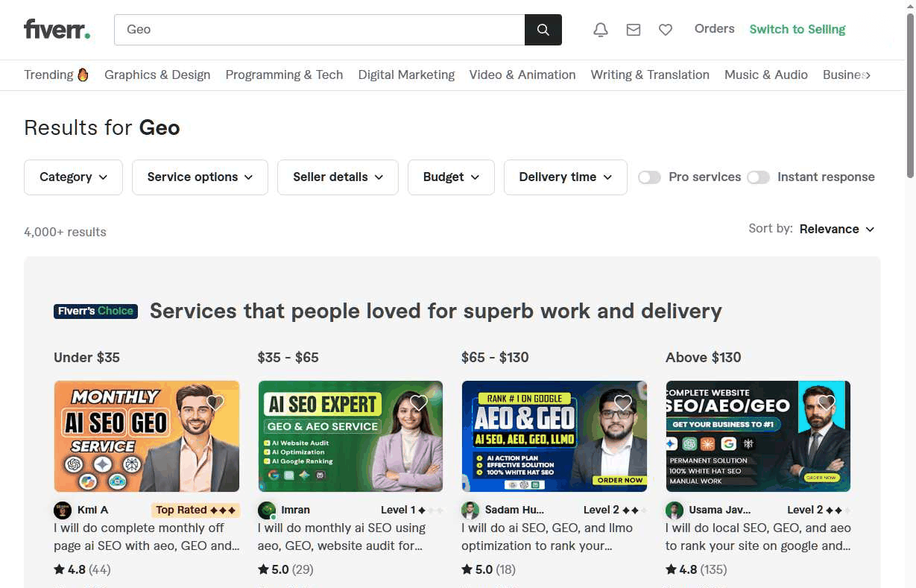Screen dimensions: 916x588
Task: Open Kmi A's monthly off page SEO gig title
Action: point(147,537)
